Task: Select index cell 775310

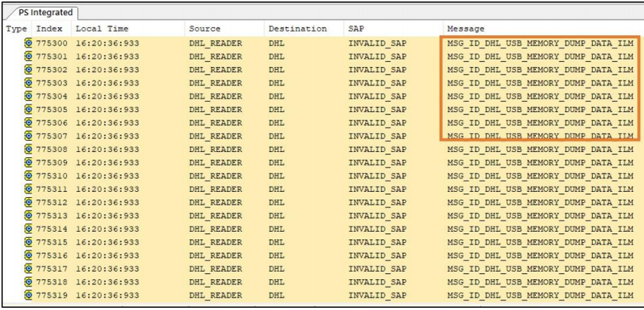Action: point(52,176)
